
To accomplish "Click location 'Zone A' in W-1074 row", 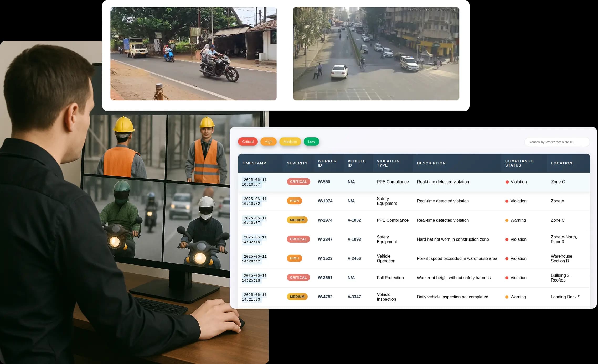I will pyautogui.click(x=558, y=201).
